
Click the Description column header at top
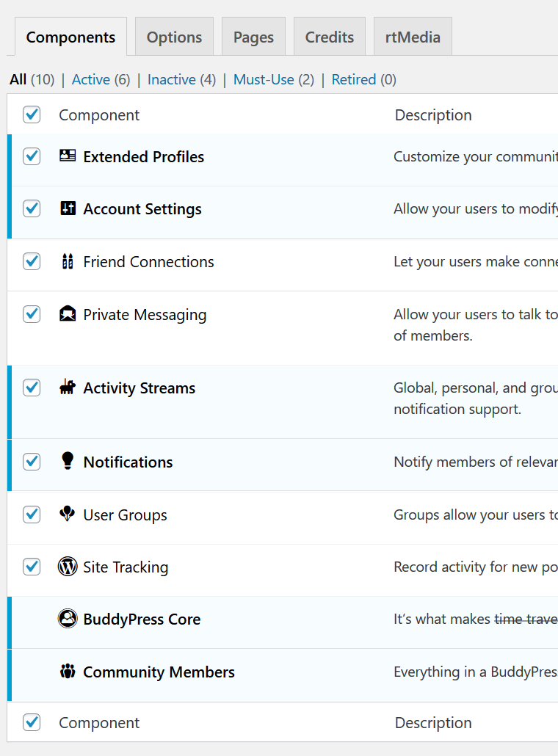tap(433, 115)
